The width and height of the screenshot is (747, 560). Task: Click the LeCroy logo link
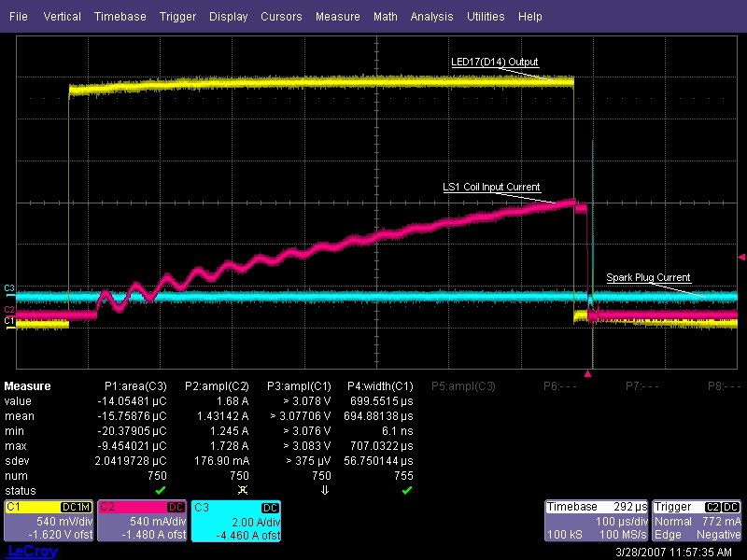coord(33,552)
